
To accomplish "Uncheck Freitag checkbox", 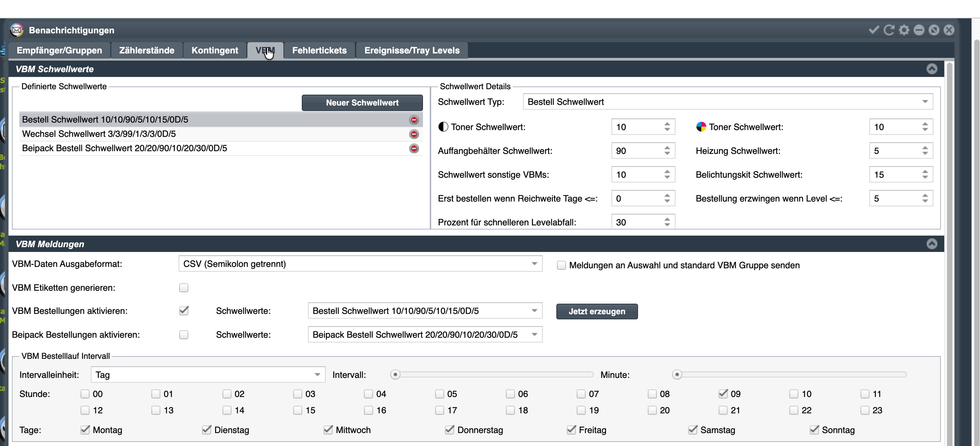I will (571, 430).
